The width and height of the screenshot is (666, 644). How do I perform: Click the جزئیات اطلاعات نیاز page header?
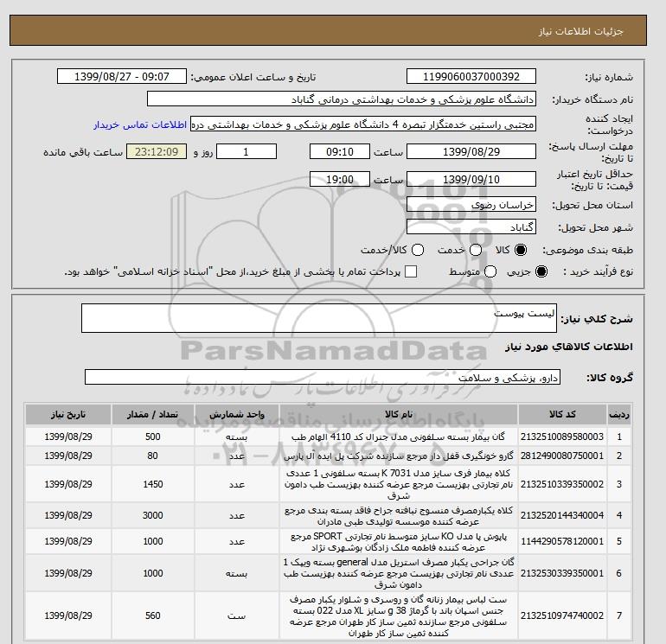point(580,31)
